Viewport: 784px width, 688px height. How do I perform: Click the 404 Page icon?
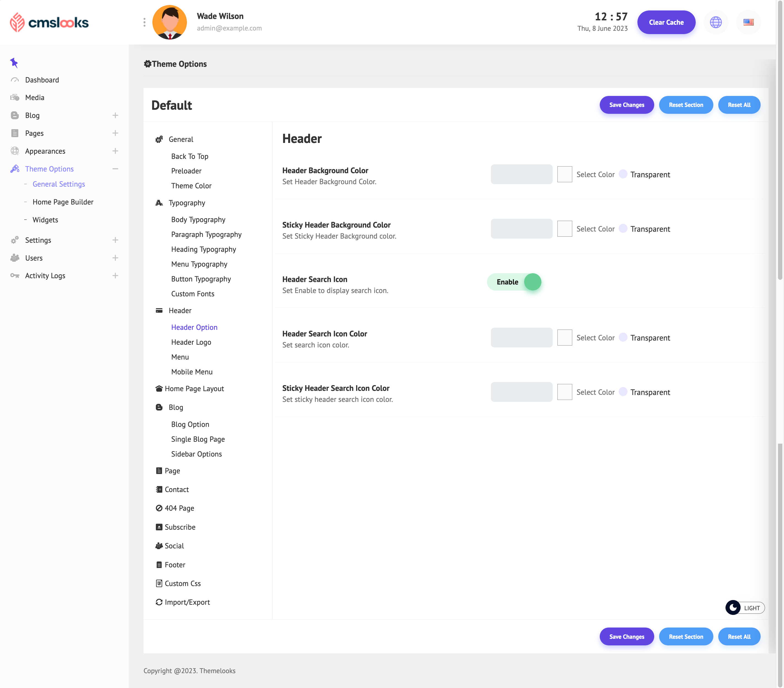(159, 508)
